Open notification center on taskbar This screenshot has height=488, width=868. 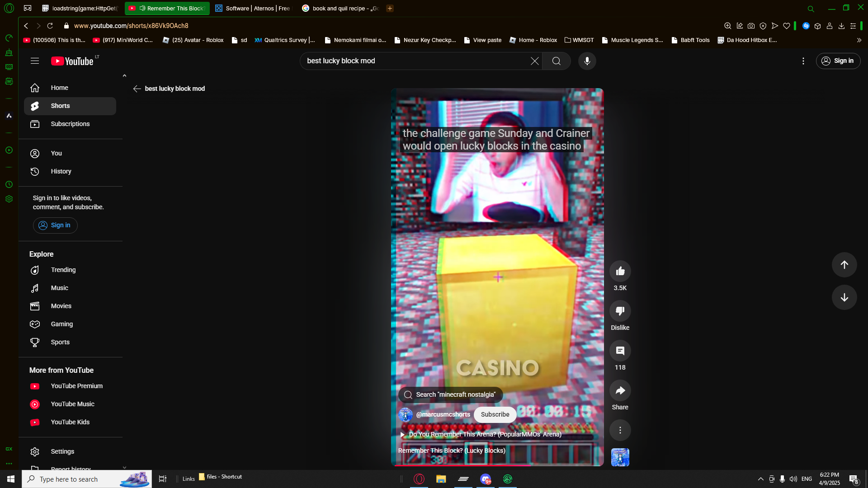[854, 479]
